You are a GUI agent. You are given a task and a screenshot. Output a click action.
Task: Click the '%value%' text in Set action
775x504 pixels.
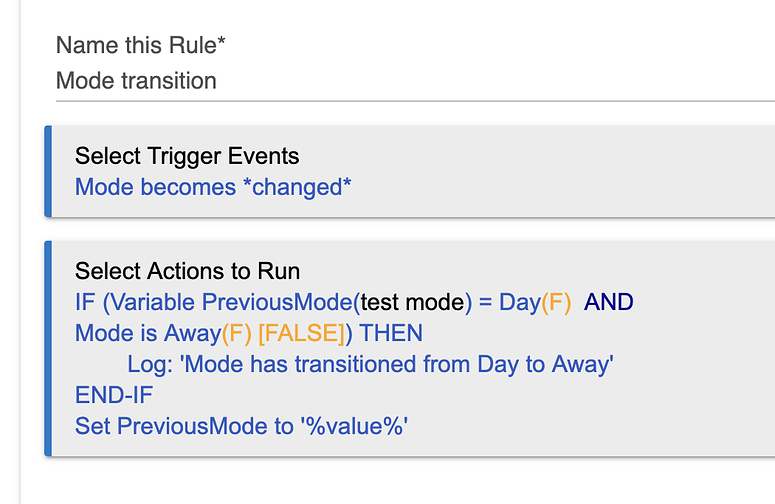[354, 426]
